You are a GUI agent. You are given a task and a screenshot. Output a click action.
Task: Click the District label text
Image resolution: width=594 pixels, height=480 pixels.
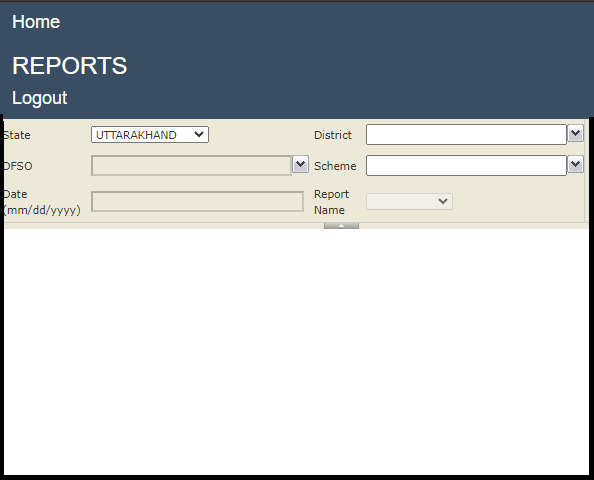[333, 135]
